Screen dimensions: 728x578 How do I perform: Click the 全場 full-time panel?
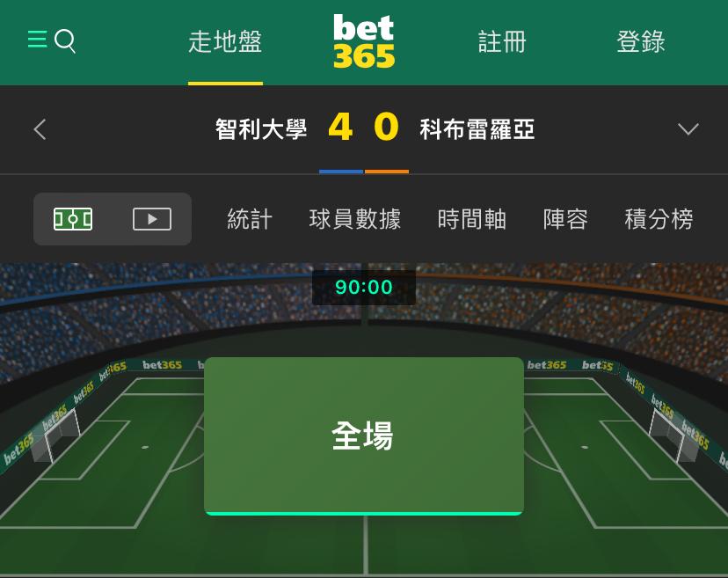click(364, 435)
